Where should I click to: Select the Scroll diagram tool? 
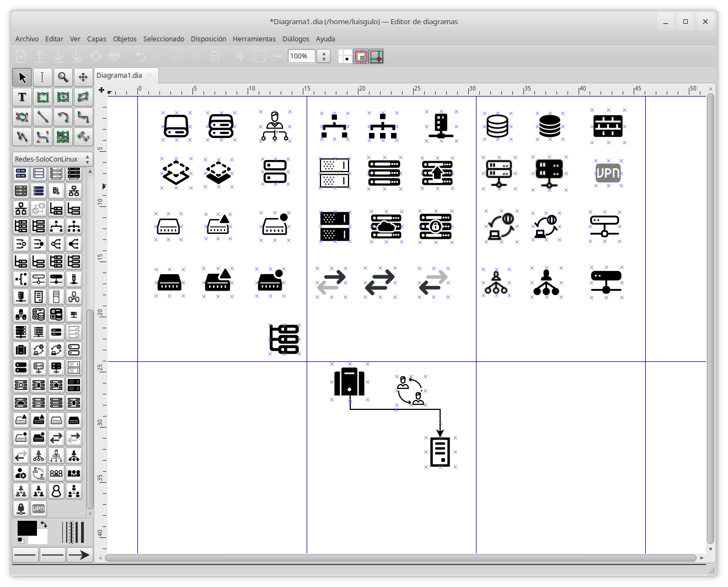pyautogui.click(x=83, y=77)
